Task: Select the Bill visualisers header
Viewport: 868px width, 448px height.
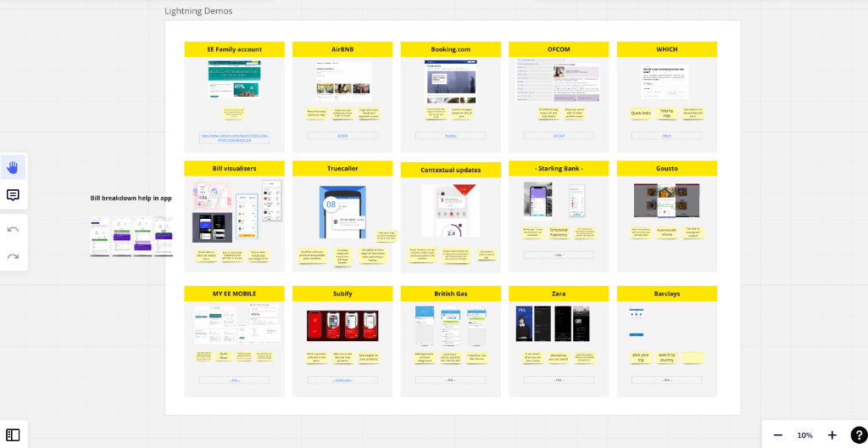Action: 234,169
